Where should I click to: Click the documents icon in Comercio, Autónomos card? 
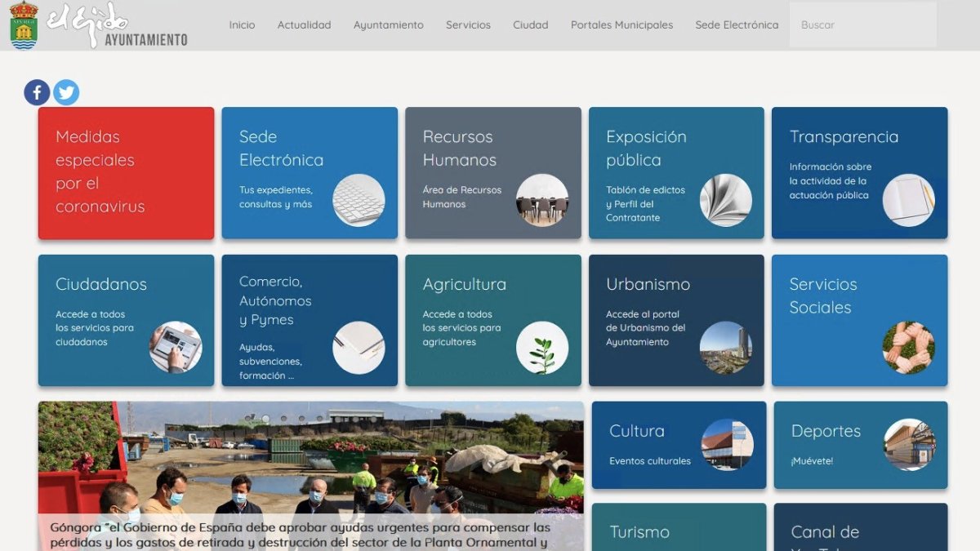[359, 348]
